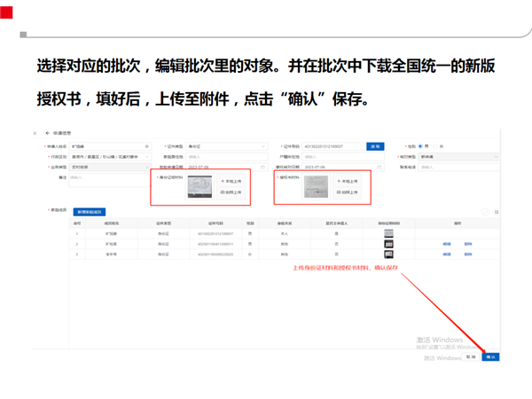Open the ID thumbnail in table row 2

(x=389, y=244)
